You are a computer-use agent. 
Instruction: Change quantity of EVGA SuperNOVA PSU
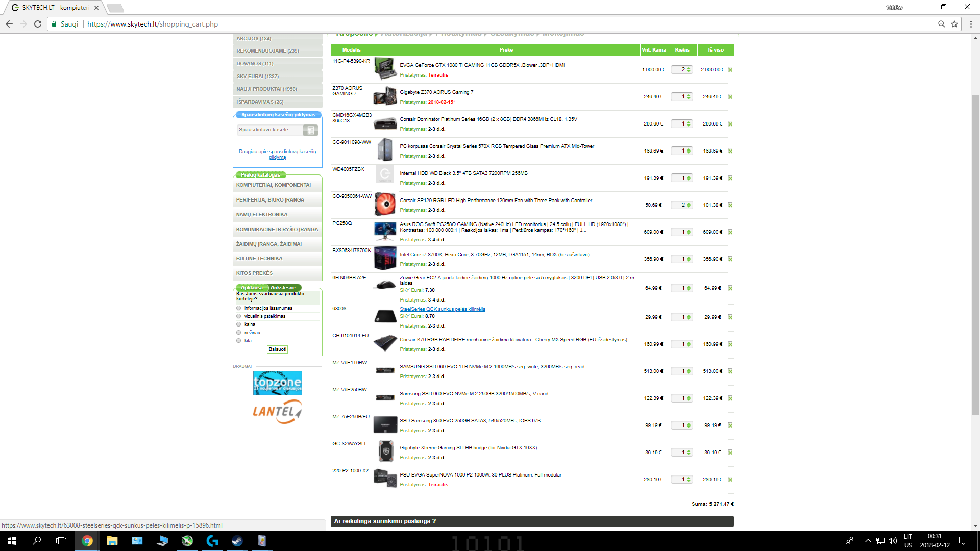click(682, 480)
